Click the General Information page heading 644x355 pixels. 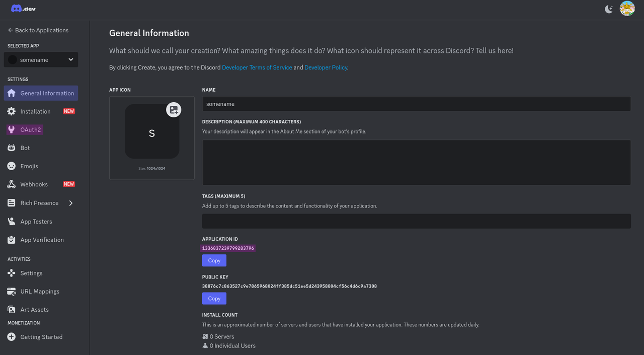(149, 33)
